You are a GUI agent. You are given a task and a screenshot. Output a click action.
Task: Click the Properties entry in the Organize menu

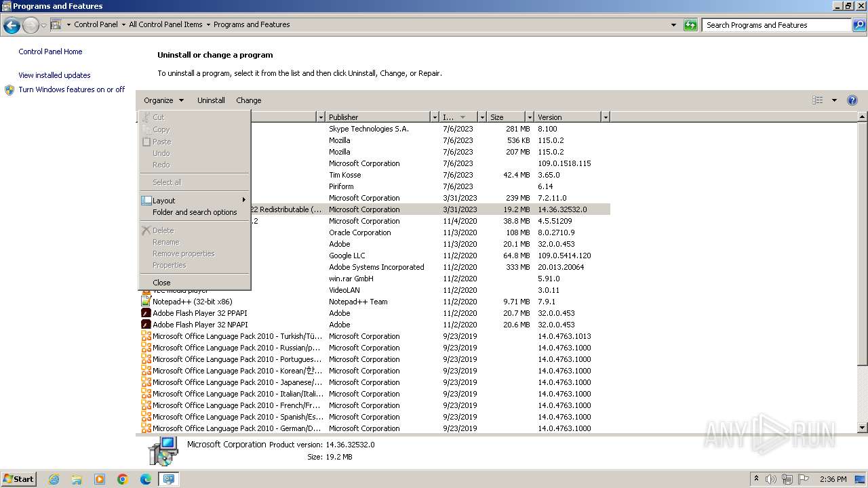[169, 265]
